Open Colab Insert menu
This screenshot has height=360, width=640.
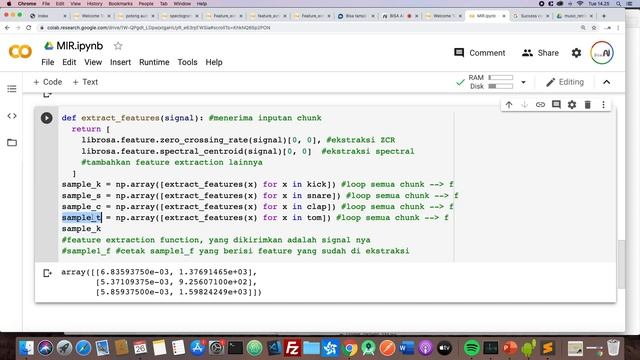pyautogui.click(x=120, y=62)
